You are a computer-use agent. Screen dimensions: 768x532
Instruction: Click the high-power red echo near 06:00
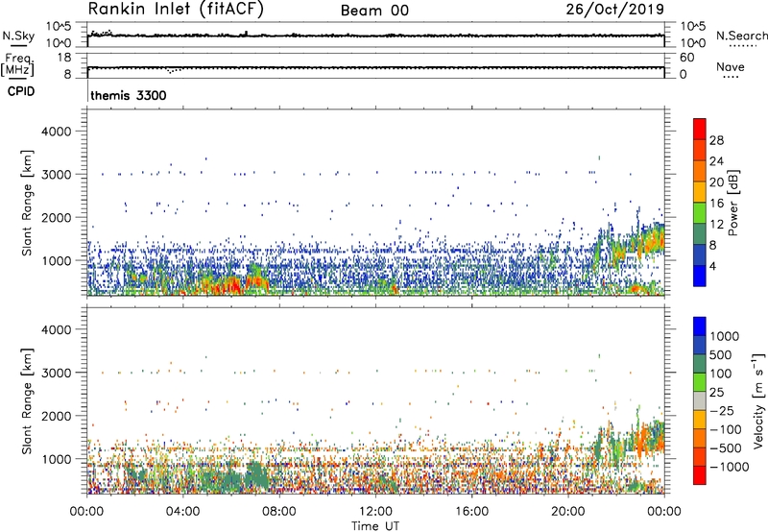pyautogui.click(x=230, y=285)
